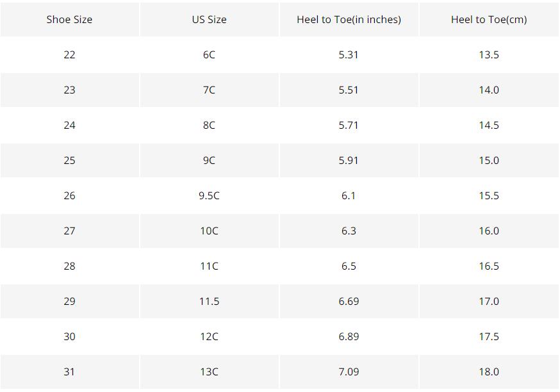
Task: Click the 17.0 cm value
Action: pyautogui.click(x=489, y=301)
